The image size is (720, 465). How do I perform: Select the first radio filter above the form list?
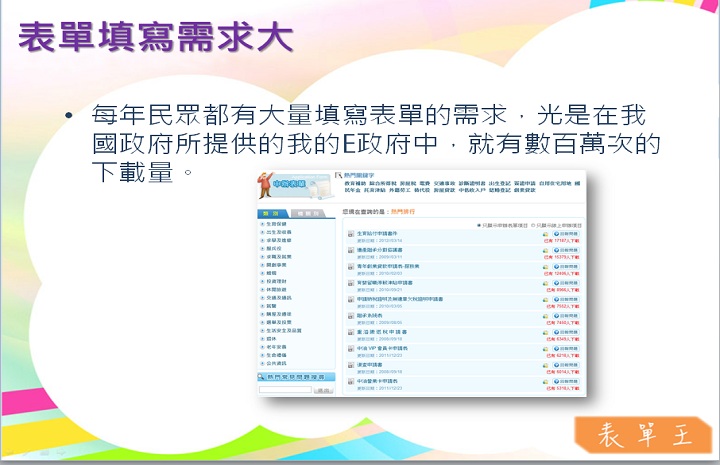[x=480, y=225]
